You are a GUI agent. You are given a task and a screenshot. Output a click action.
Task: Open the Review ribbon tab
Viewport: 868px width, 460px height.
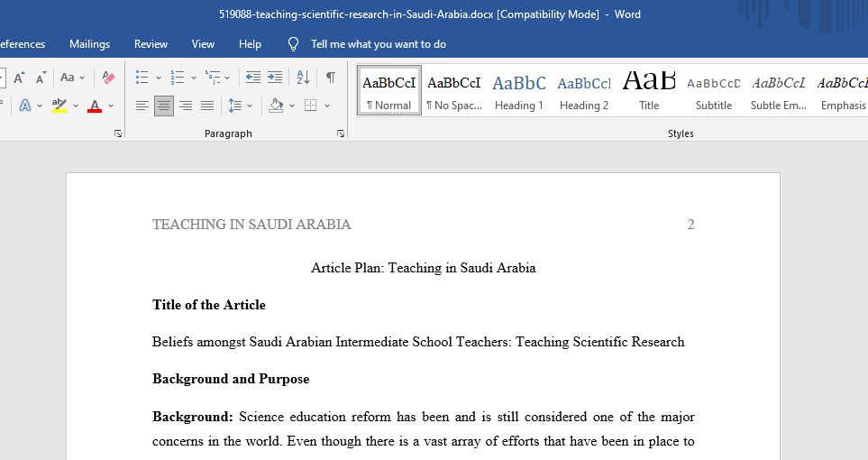[151, 44]
